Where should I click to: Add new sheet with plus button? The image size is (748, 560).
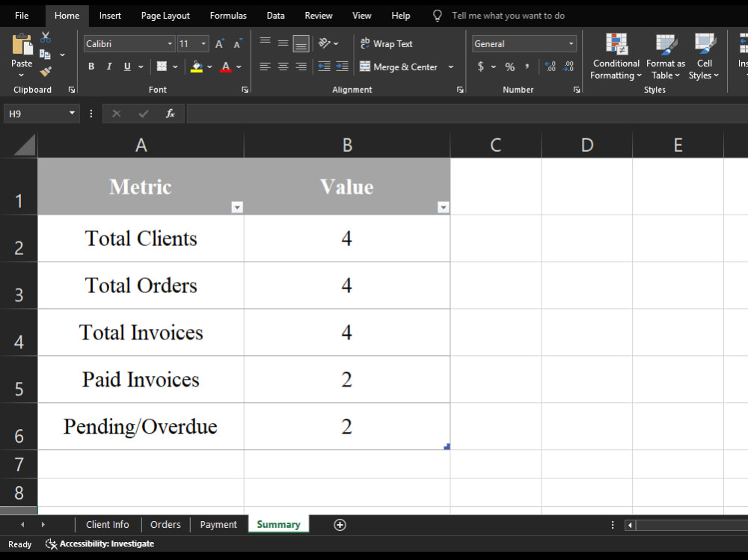[340, 525]
